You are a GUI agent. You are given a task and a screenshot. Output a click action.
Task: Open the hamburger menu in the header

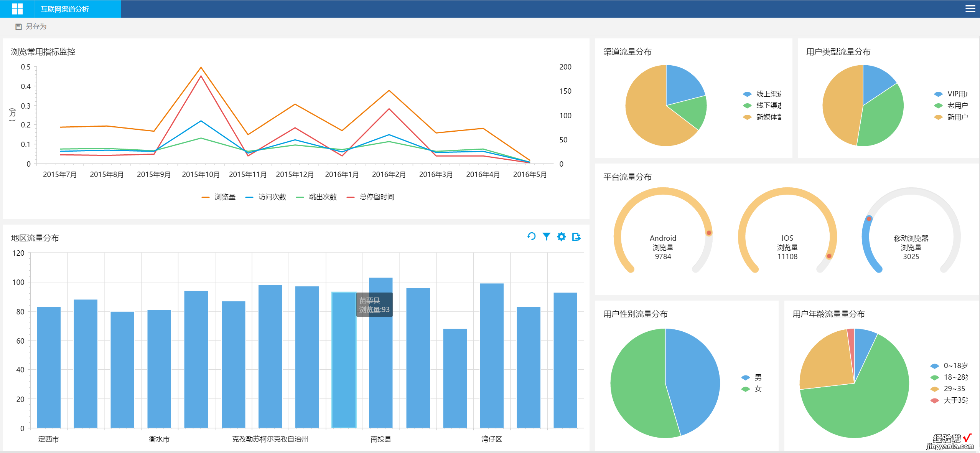pyautogui.click(x=970, y=8)
